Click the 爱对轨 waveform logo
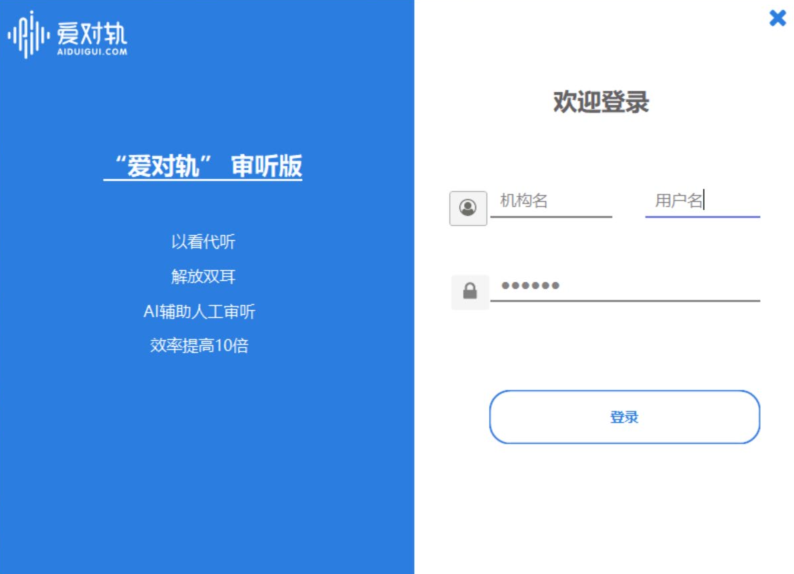794x574 pixels. pyautogui.click(x=28, y=34)
